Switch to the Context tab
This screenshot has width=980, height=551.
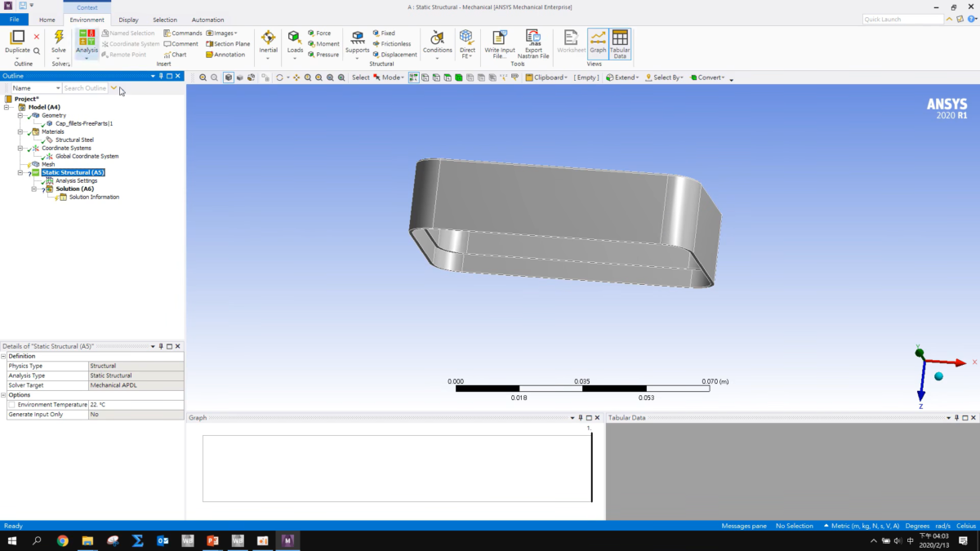87,7
